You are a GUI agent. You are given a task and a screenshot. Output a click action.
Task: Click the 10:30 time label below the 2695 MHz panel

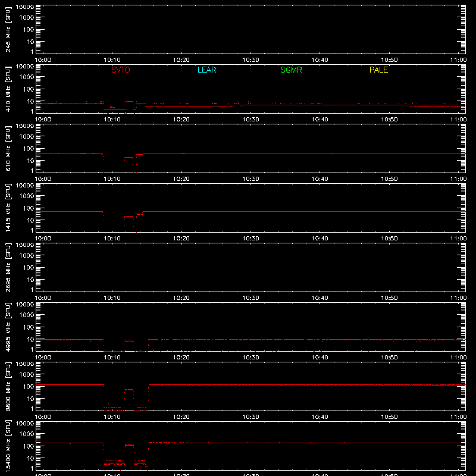click(x=250, y=298)
